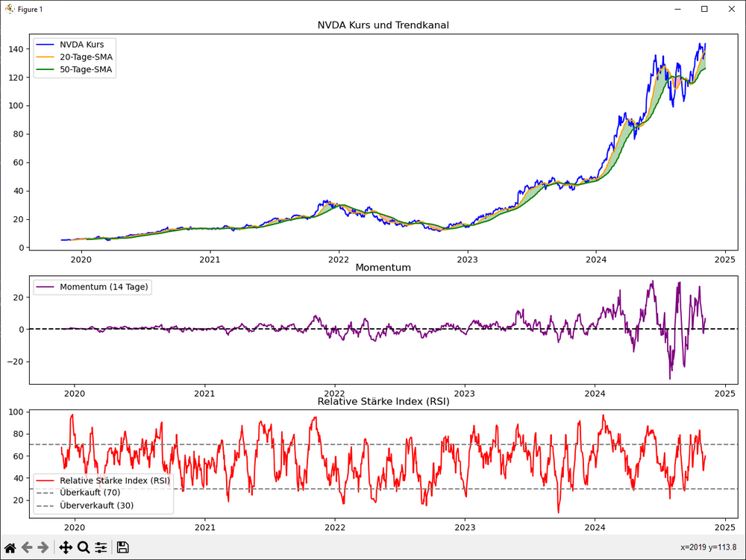Image resolution: width=746 pixels, height=560 pixels.
Task: Click the blue NVDA Kurs legend line
Action: 46,45
